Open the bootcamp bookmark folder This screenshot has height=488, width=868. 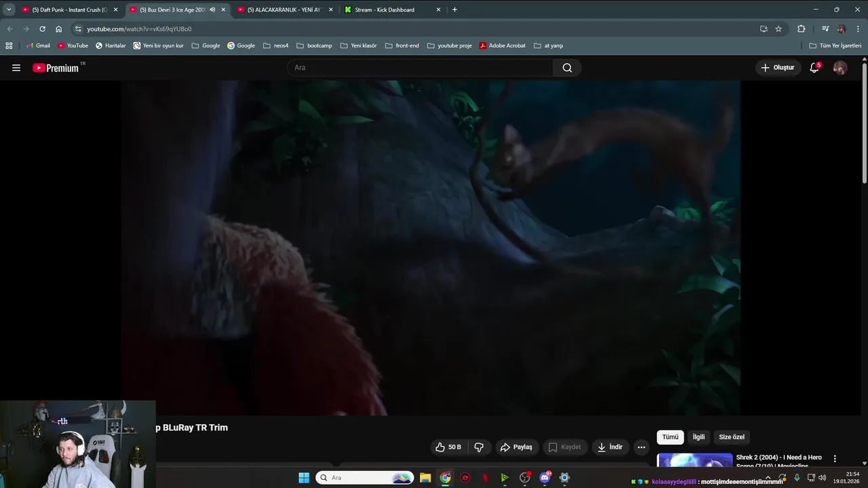click(x=314, y=45)
